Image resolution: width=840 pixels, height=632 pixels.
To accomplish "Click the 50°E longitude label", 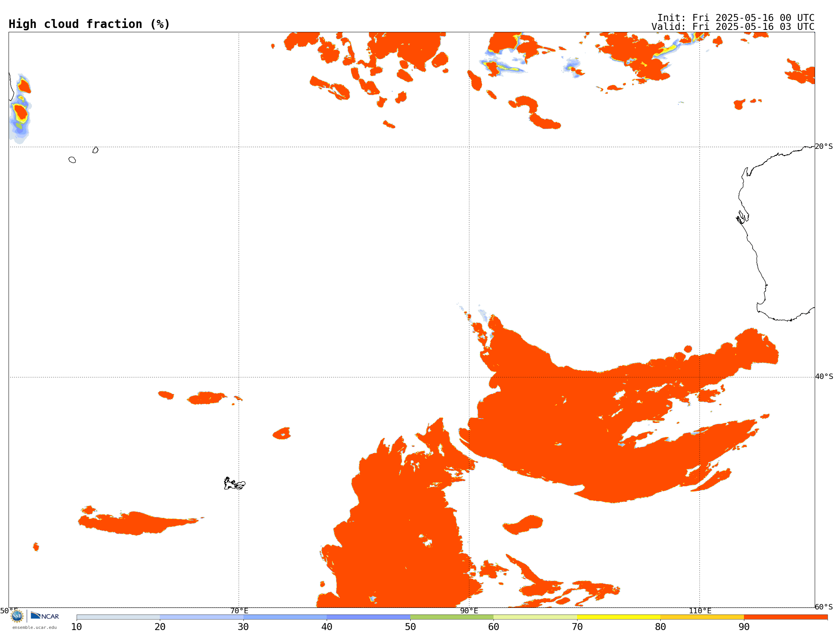I will pyautogui.click(x=9, y=611).
